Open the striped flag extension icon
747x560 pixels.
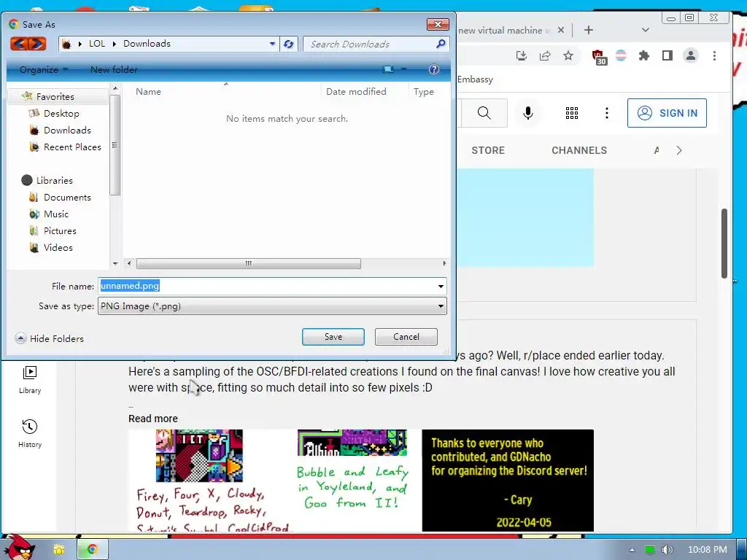[x=621, y=55]
